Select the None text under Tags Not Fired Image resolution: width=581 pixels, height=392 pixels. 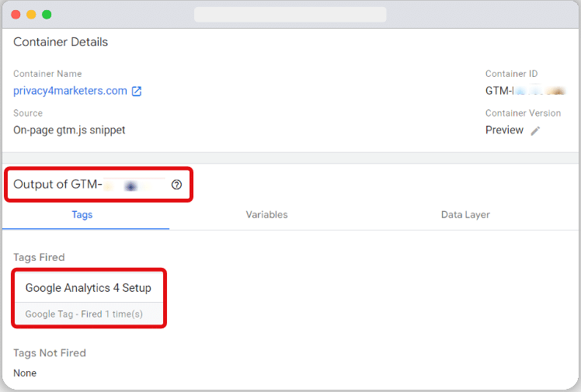coord(25,373)
